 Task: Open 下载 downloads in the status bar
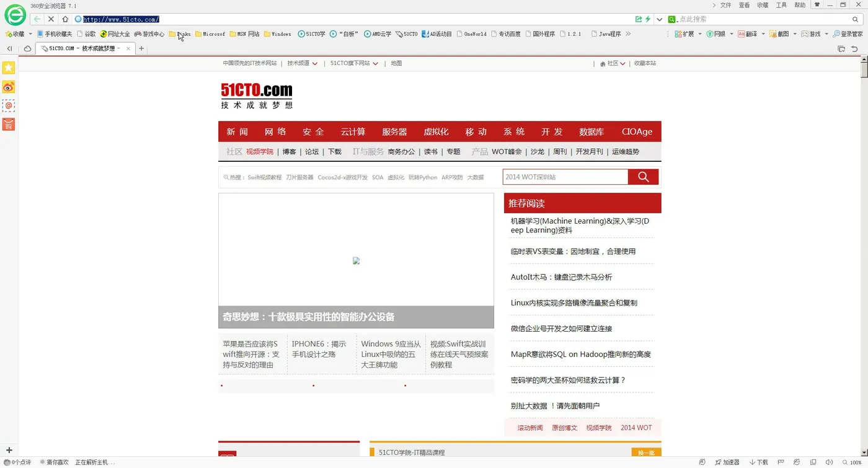point(759,462)
